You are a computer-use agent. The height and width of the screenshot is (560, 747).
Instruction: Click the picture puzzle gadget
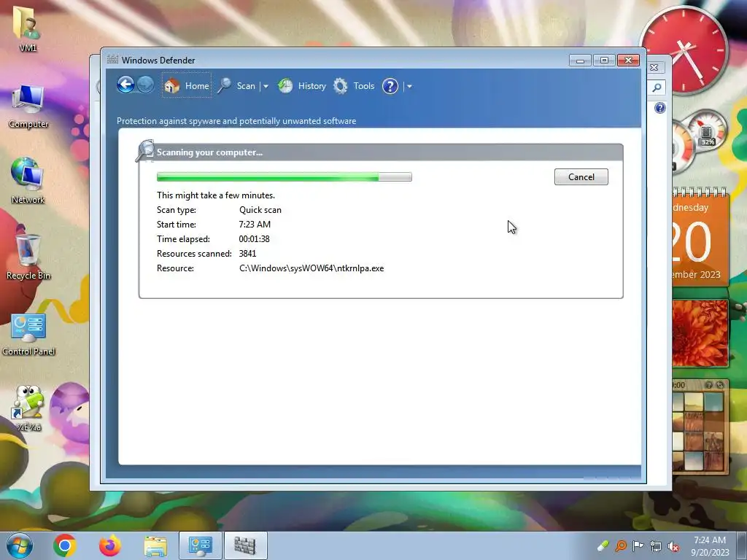pos(700,426)
